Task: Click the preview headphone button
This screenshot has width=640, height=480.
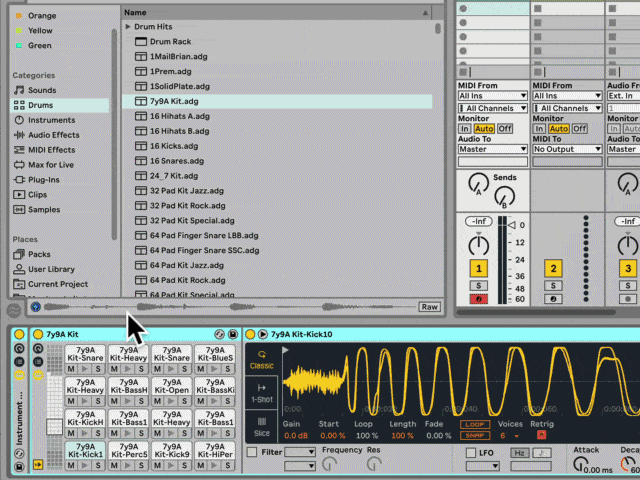Action: click(x=36, y=307)
